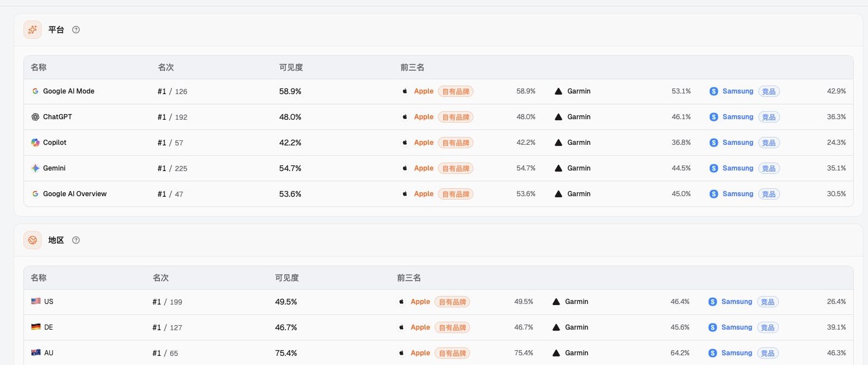Click 竞品 tag in the AU row
This screenshot has width=868, height=365.
point(767,353)
